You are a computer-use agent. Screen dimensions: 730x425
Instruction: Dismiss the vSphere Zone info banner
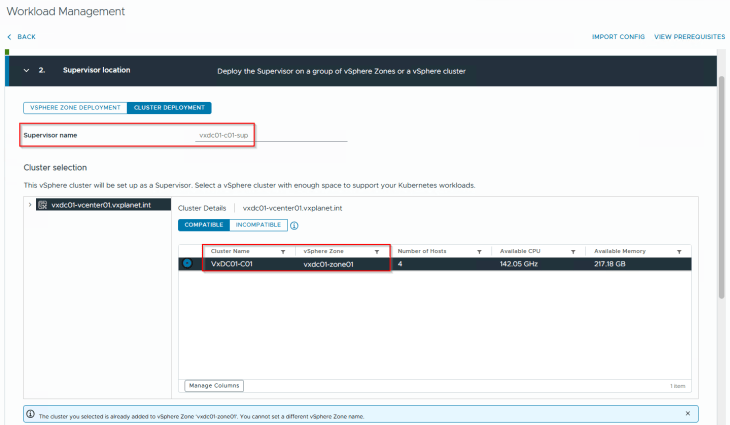(x=687, y=413)
